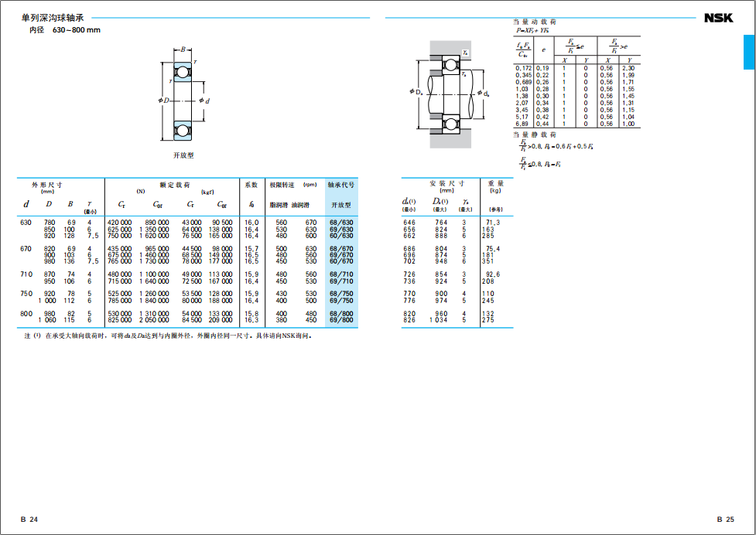
Task: Click the 安装尺寸 table header
Action: [x=446, y=184]
